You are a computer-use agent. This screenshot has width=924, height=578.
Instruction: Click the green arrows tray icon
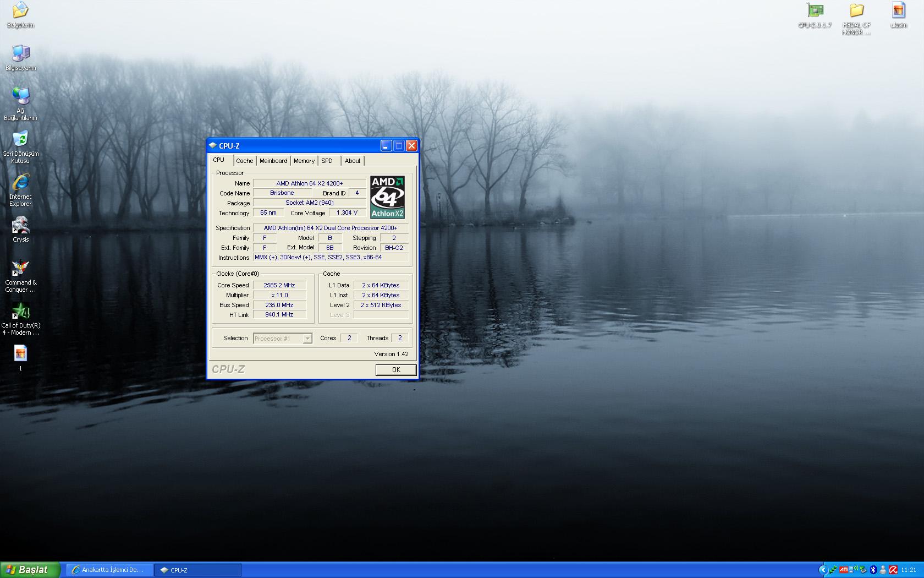tap(833, 570)
